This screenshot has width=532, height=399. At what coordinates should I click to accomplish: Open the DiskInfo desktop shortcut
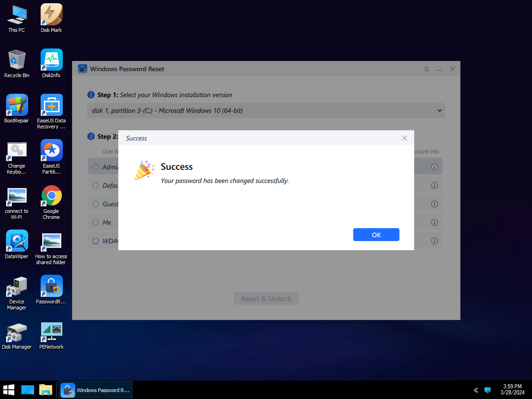coord(51,60)
